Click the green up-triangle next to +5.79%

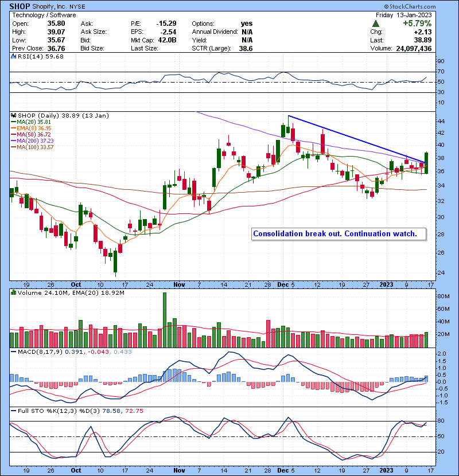click(375, 24)
